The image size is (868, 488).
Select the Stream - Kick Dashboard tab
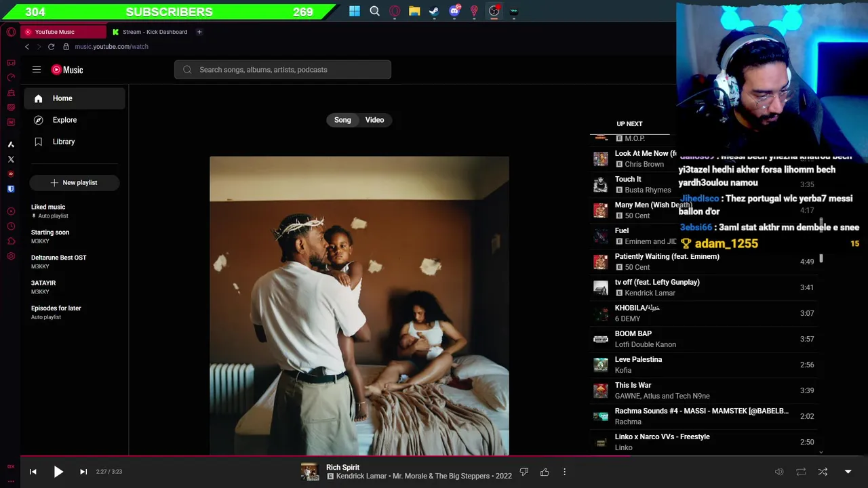pyautogui.click(x=150, y=32)
